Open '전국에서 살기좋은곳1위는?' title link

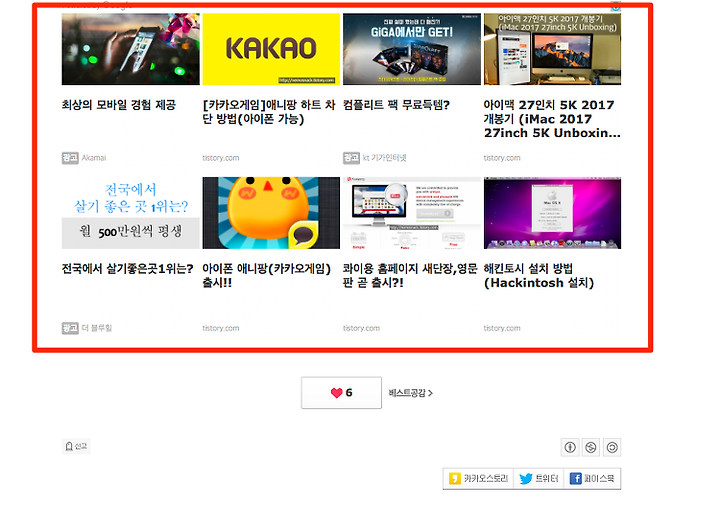pyautogui.click(x=128, y=269)
